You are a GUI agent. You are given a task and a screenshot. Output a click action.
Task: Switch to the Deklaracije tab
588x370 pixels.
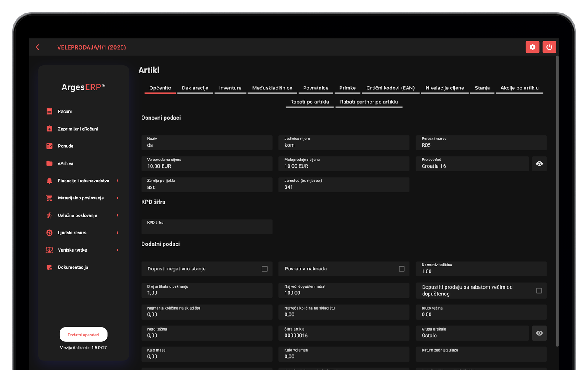(195, 88)
